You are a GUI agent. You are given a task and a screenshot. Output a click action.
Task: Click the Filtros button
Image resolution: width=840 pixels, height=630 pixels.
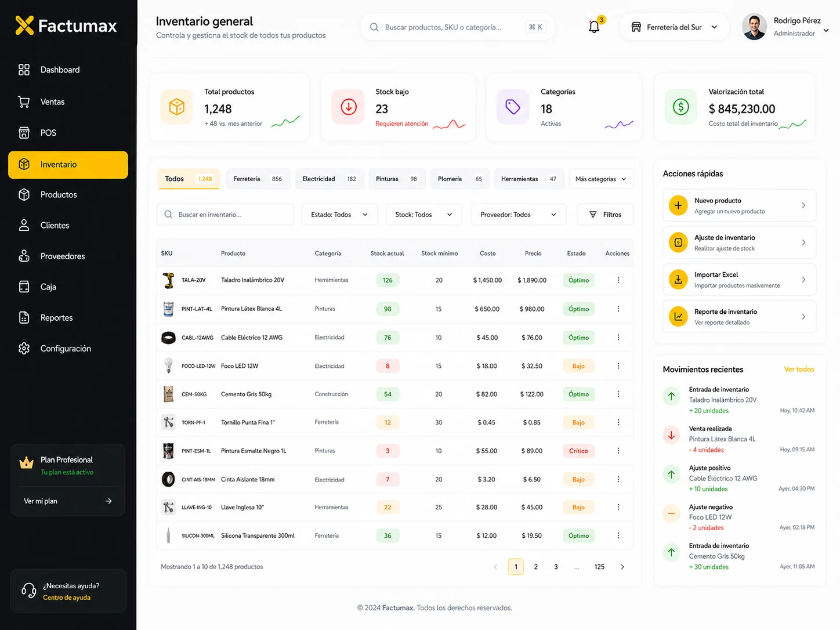pyautogui.click(x=605, y=215)
